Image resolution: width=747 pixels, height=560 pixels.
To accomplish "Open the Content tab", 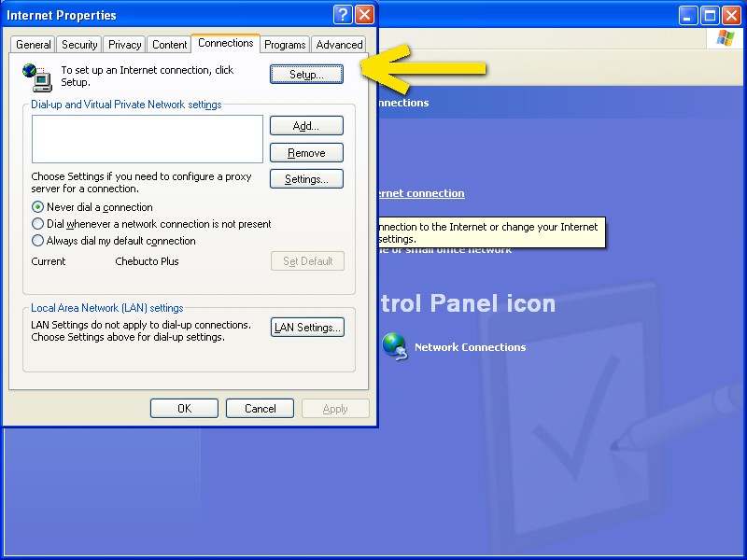I will 169,44.
